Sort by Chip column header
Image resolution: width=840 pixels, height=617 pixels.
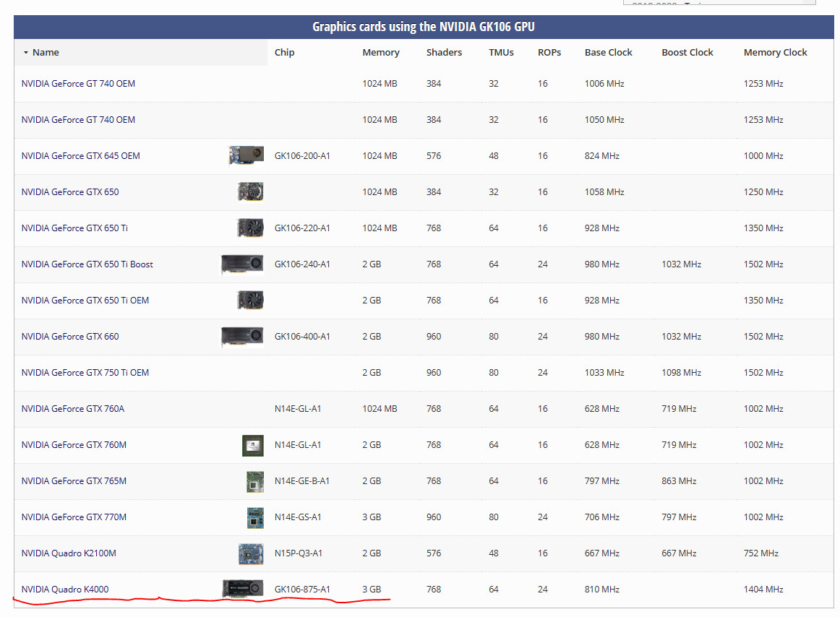pyautogui.click(x=285, y=53)
